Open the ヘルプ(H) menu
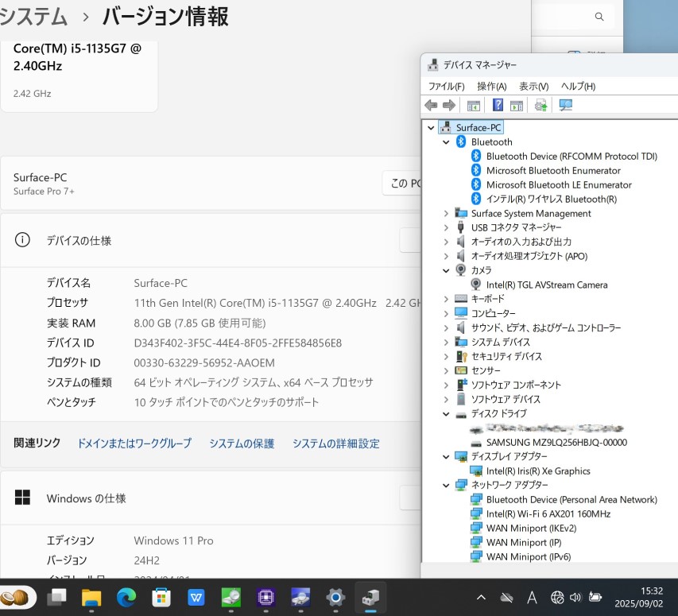The width and height of the screenshot is (678, 616). click(x=578, y=87)
